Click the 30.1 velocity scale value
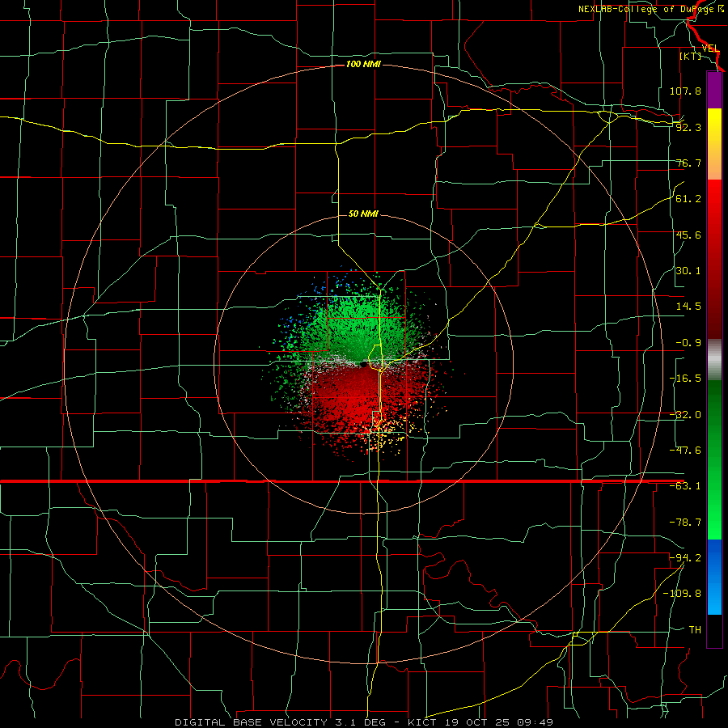 click(688, 271)
